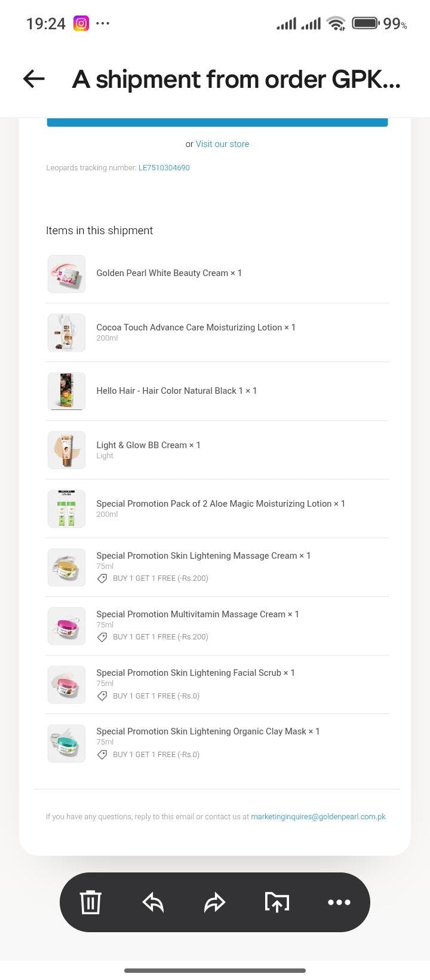Tap Light & Glow BB Cream thumbnail
Image resolution: width=430 pixels, height=980 pixels.
[66, 449]
